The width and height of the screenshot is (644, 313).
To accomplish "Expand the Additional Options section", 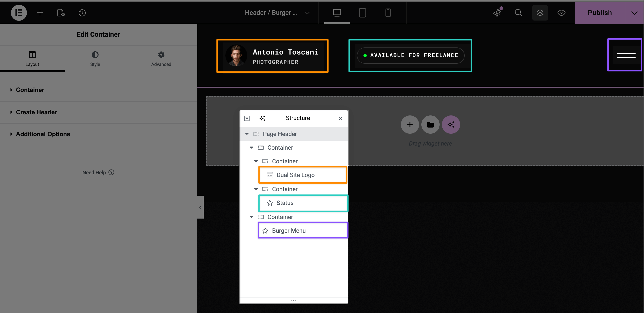I will pos(43,134).
